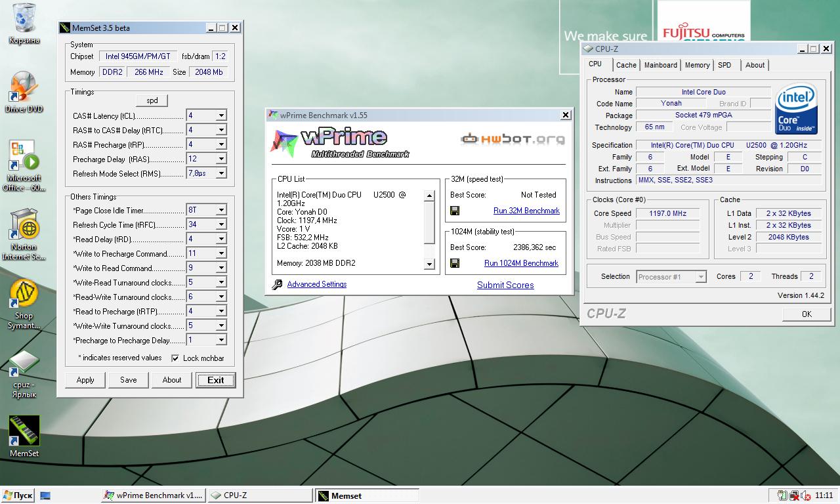Open the Read to Precharge (tRTP) dropdown

221,311
